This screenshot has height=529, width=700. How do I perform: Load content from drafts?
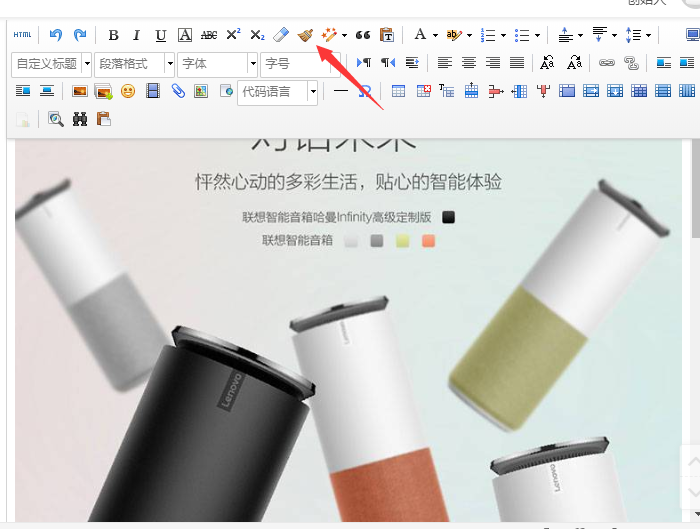point(104,119)
